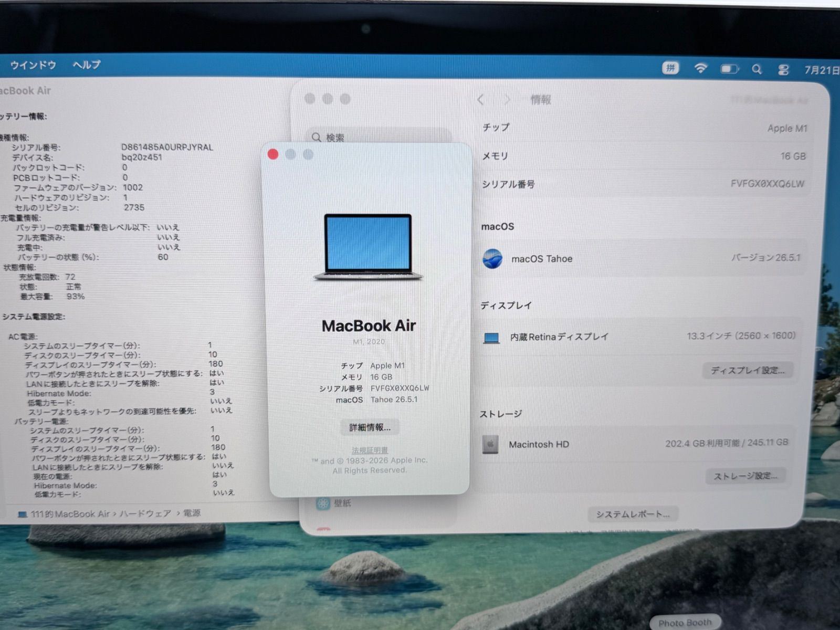The height and width of the screenshot is (630, 840).
Task: Click cycle count value 72
Action: 70,277
